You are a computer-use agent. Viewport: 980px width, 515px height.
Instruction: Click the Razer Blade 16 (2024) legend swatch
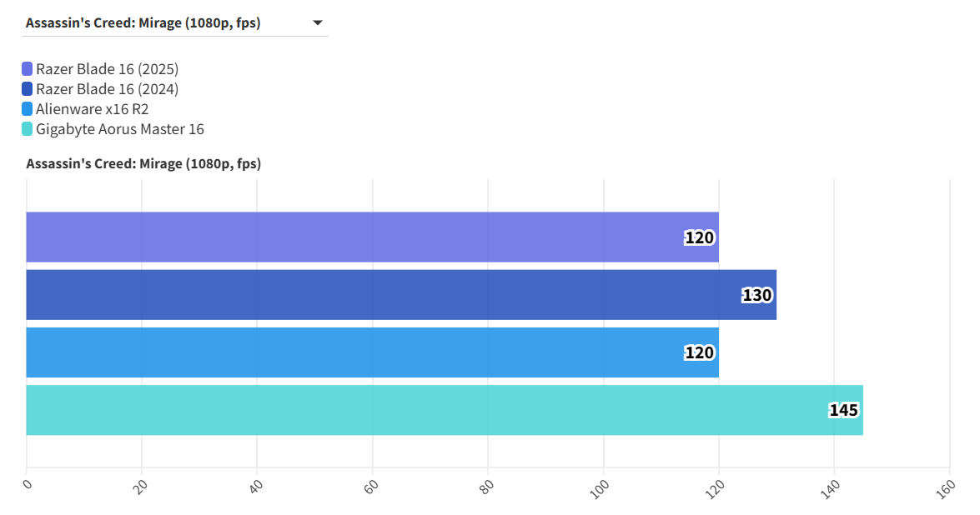point(28,89)
